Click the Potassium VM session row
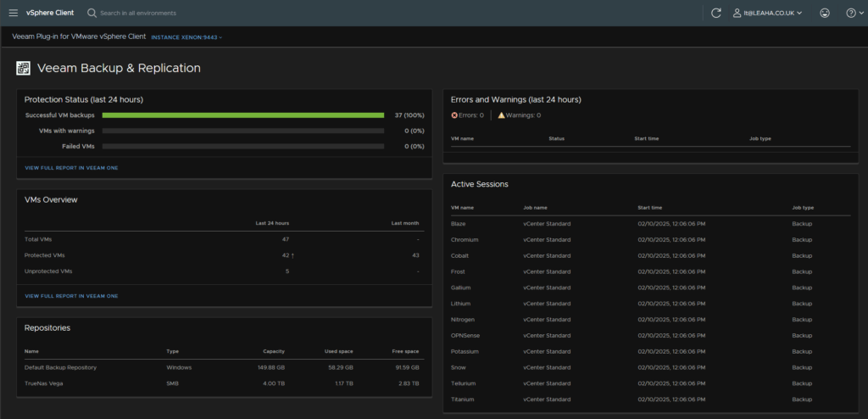Viewport: 868px width, 419px height. tap(650, 351)
